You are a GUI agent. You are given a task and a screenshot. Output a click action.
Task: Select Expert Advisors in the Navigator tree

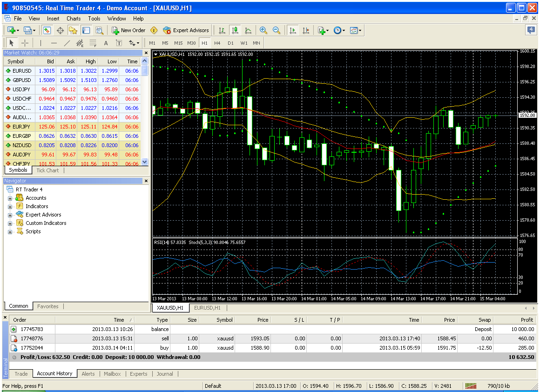43,215
